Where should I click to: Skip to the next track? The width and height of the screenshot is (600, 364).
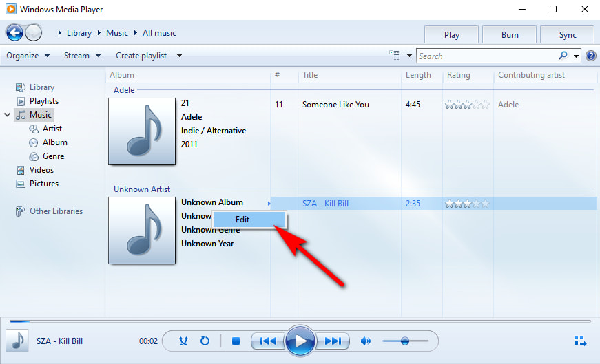[333, 341]
